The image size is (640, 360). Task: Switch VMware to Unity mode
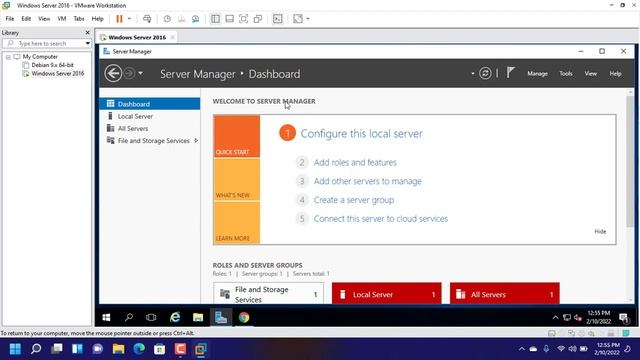click(258, 19)
